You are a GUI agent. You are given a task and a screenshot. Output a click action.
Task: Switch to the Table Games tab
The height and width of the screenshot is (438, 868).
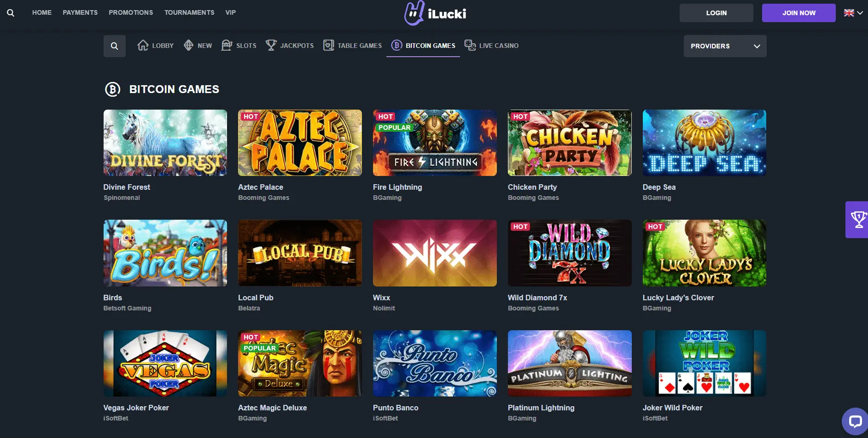pos(353,46)
